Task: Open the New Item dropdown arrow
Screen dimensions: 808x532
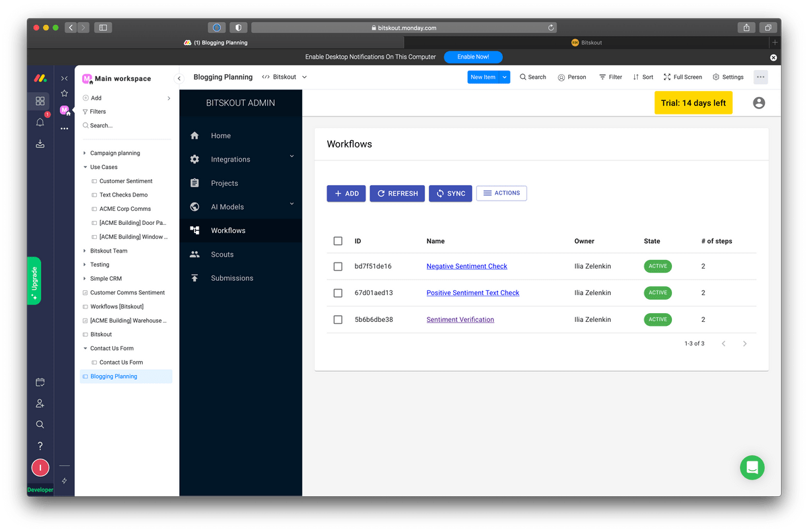Action: click(504, 77)
